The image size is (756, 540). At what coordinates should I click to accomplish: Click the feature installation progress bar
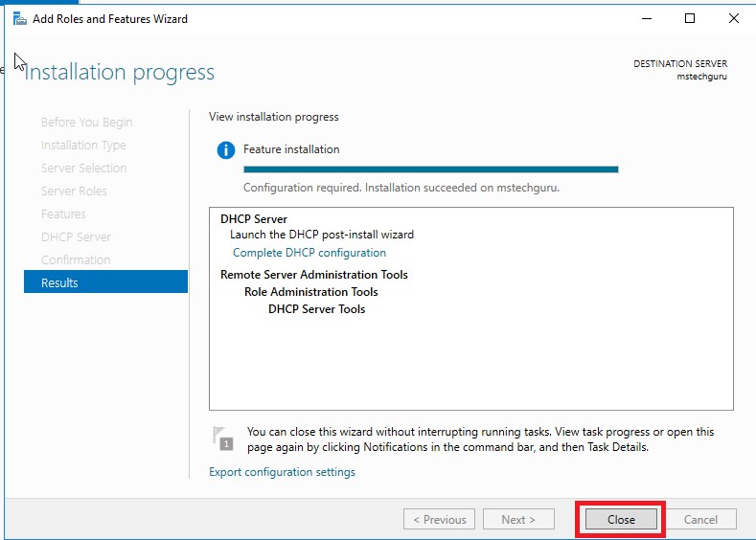pyautogui.click(x=431, y=169)
